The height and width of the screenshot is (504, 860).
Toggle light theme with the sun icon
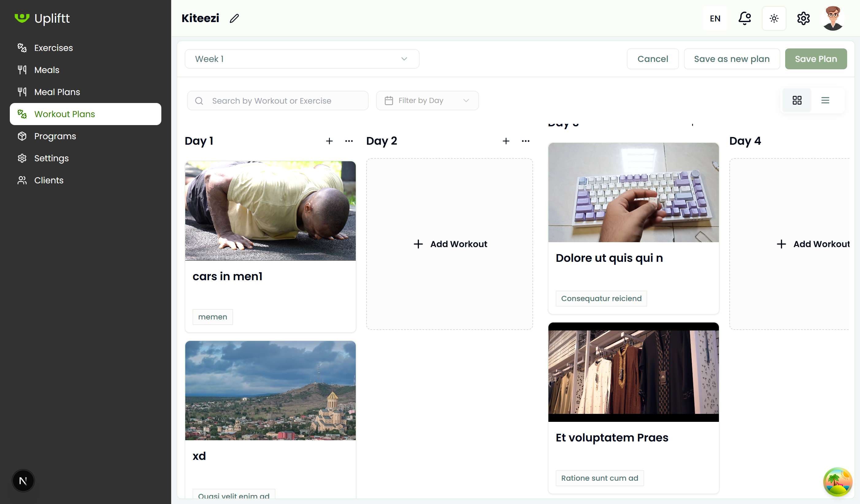point(774,18)
